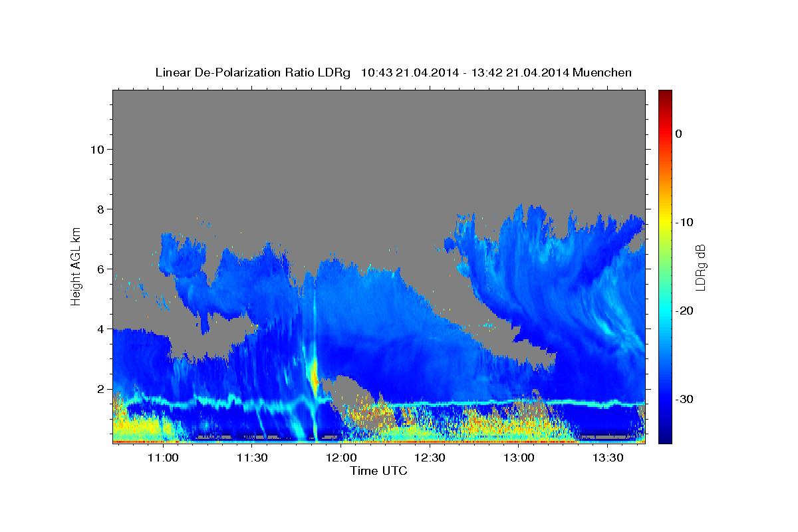
Task: Click the colorbar label '0'
Action: tap(679, 134)
